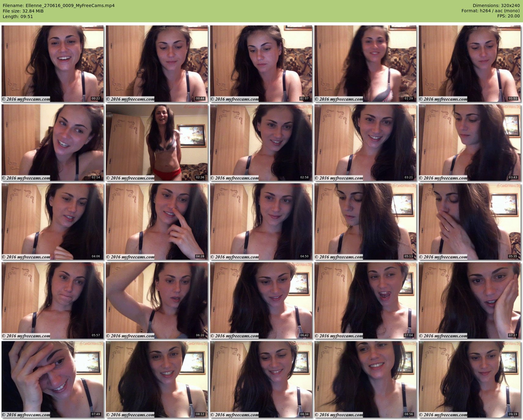The width and height of the screenshot is (523, 420).
Task: Open the thumbnail at timestamp 01:29
Action: (365, 64)
